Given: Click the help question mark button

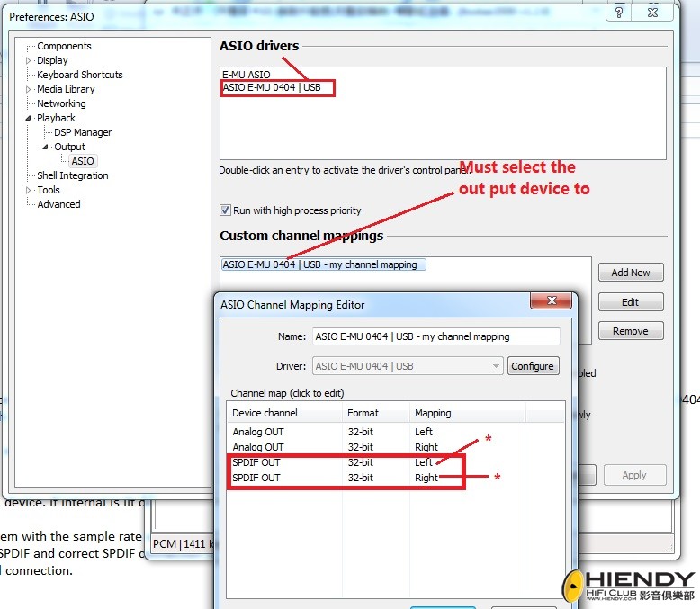Looking at the screenshot, I should [x=619, y=13].
